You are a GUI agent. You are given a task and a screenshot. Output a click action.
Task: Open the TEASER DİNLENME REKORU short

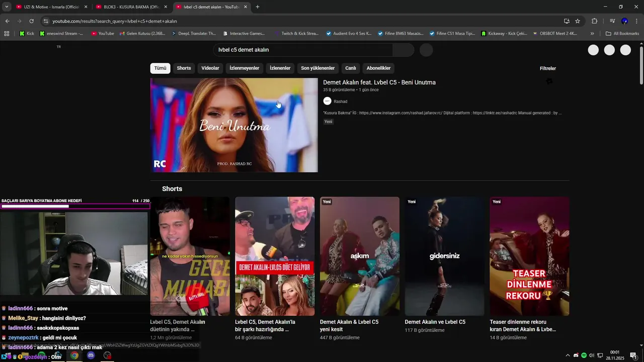tap(529, 256)
